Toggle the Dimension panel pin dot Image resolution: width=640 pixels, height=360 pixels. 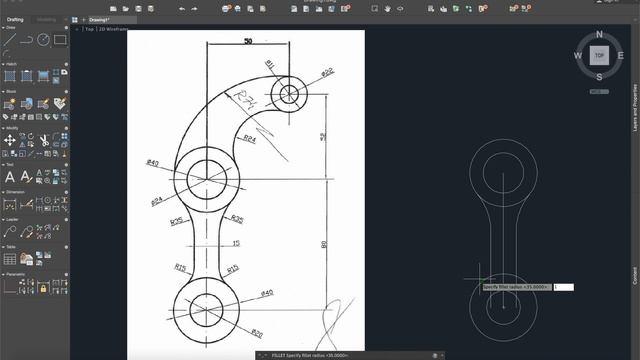click(x=66, y=192)
